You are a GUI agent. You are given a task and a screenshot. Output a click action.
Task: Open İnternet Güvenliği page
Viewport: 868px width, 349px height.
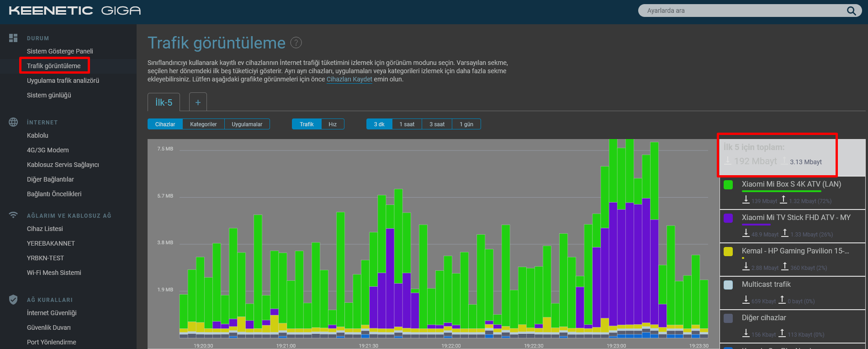pyautogui.click(x=52, y=313)
